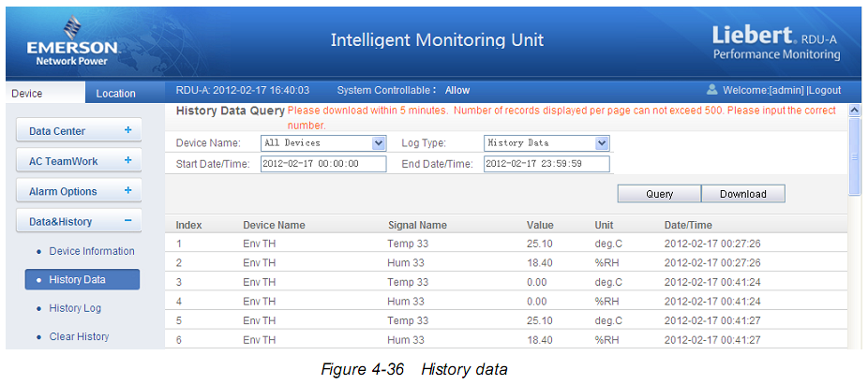Screen dimensions: 868x385
Task: Open Device Information in sidebar
Action: 91,251
